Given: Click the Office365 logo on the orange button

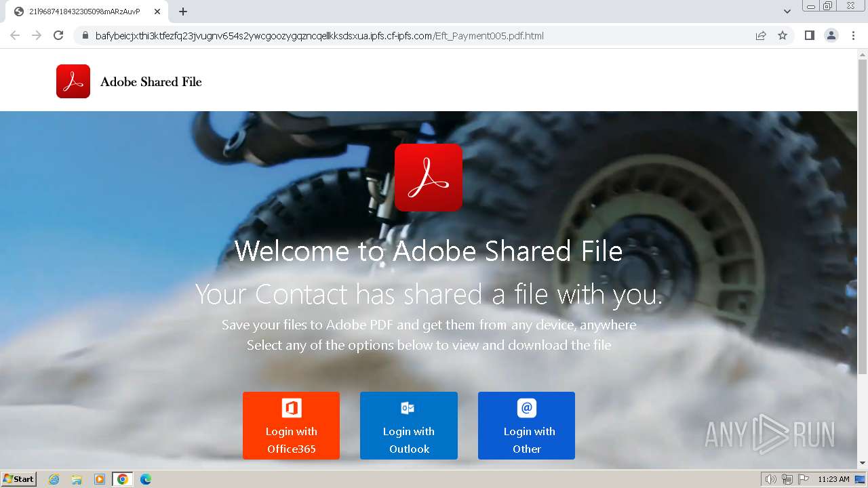Looking at the screenshot, I should point(292,408).
